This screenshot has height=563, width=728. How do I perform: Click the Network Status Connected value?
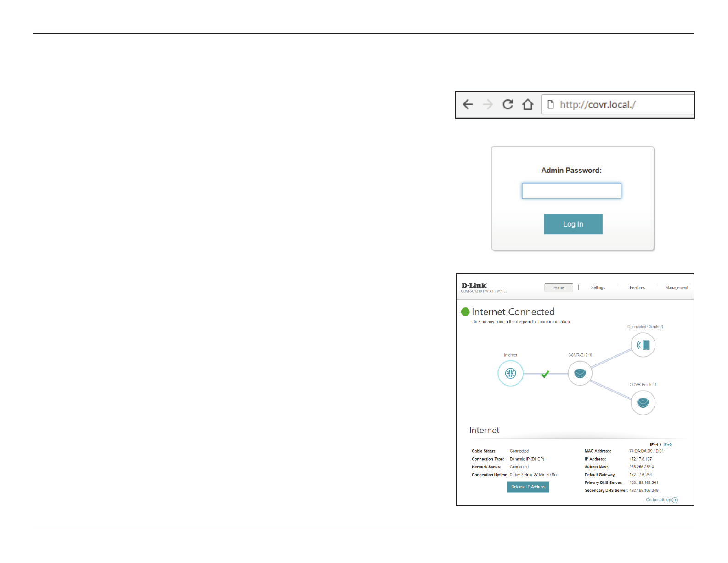tap(519, 467)
